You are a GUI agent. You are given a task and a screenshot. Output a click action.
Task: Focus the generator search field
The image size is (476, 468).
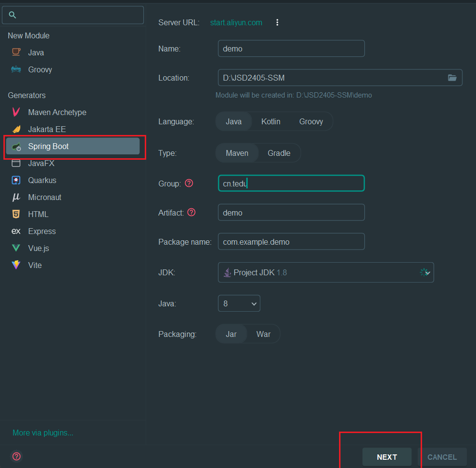tap(73, 15)
